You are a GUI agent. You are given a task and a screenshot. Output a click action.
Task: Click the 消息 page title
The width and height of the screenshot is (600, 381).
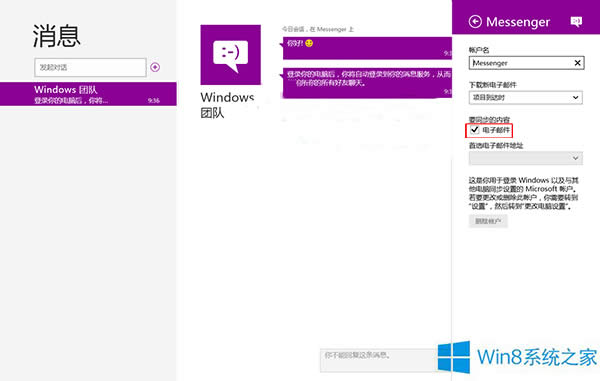pos(57,36)
